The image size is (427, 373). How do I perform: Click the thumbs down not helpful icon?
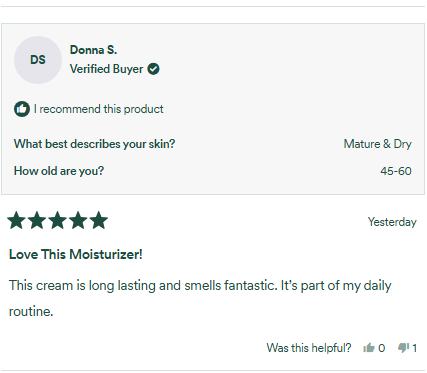click(403, 348)
